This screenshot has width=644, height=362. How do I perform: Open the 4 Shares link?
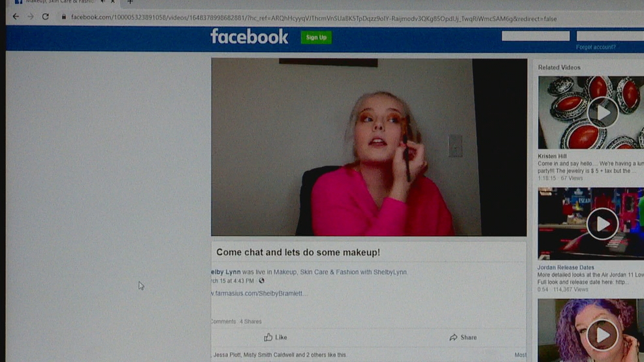251,322
